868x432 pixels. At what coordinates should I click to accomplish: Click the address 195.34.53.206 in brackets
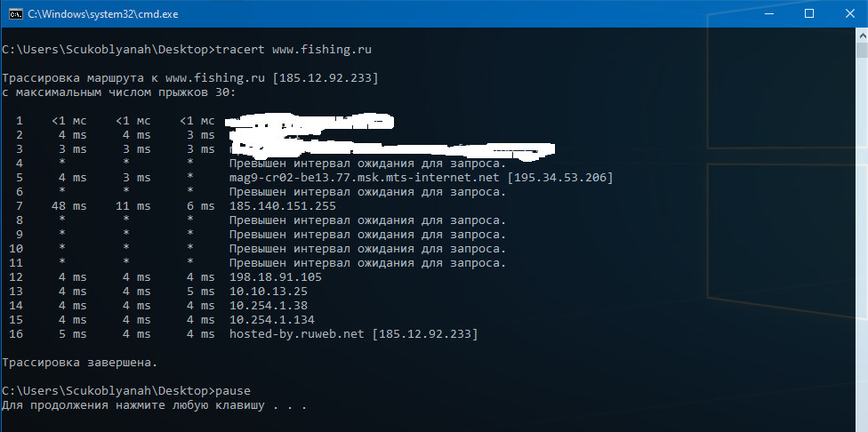tap(560, 178)
